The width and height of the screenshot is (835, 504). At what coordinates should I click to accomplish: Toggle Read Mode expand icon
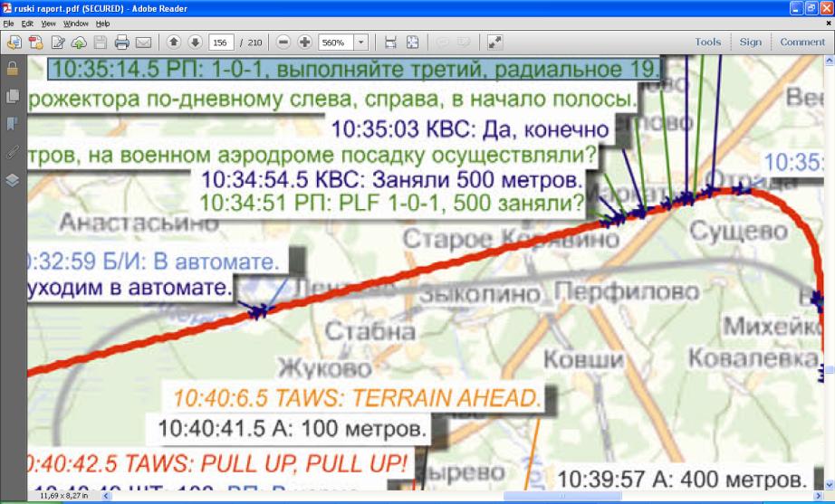[494, 42]
